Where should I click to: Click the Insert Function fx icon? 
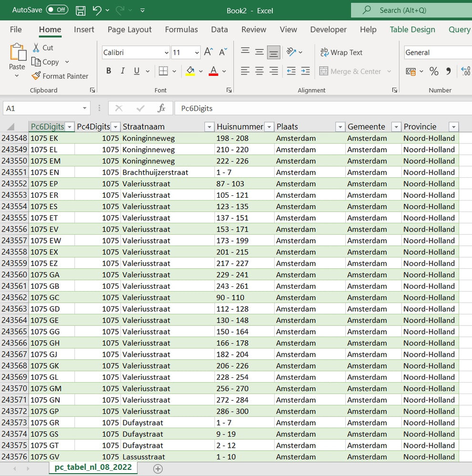[161, 108]
